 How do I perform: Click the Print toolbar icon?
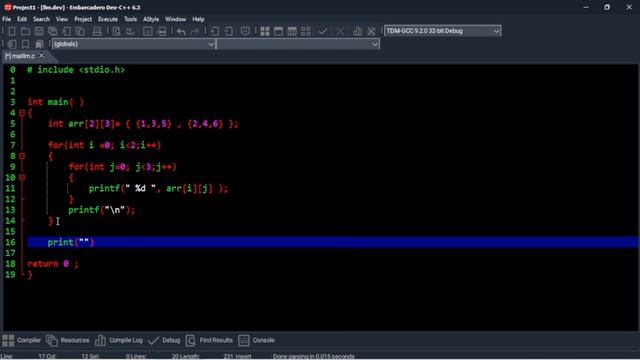tap(97, 31)
